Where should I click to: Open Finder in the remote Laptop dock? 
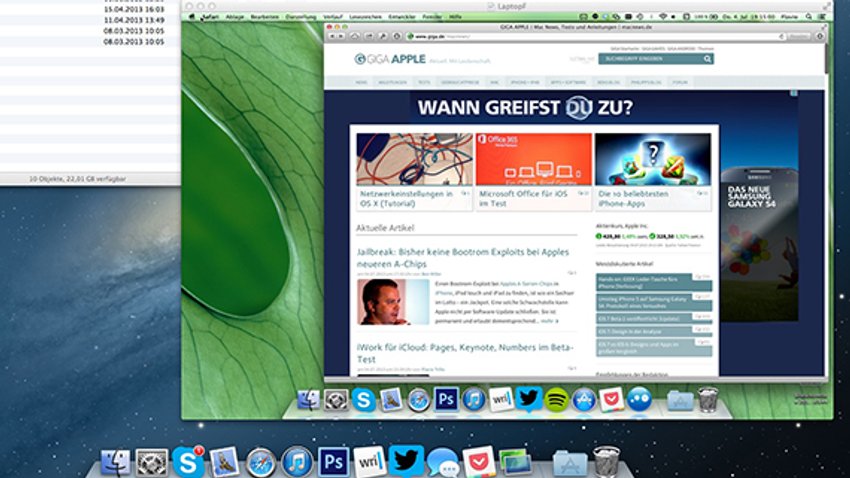(308, 400)
